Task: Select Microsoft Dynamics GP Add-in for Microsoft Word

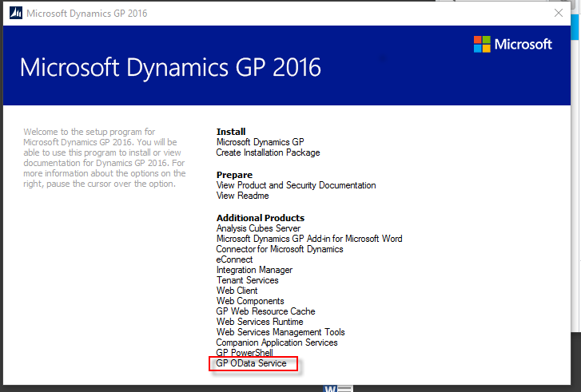Action: (309, 239)
